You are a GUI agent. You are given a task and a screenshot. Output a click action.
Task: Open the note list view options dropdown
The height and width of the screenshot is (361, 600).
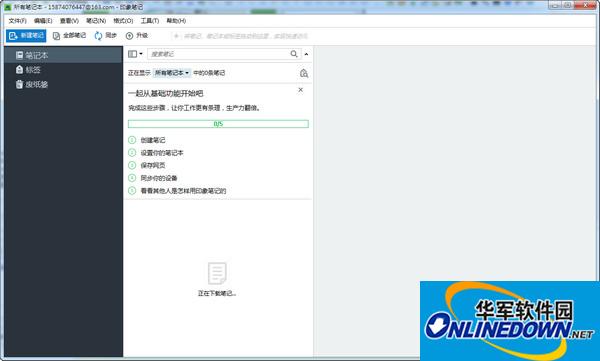click(x=135, y=54)
